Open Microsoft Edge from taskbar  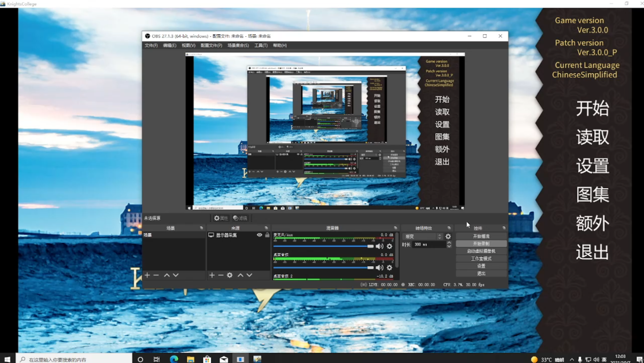[174, 359]
